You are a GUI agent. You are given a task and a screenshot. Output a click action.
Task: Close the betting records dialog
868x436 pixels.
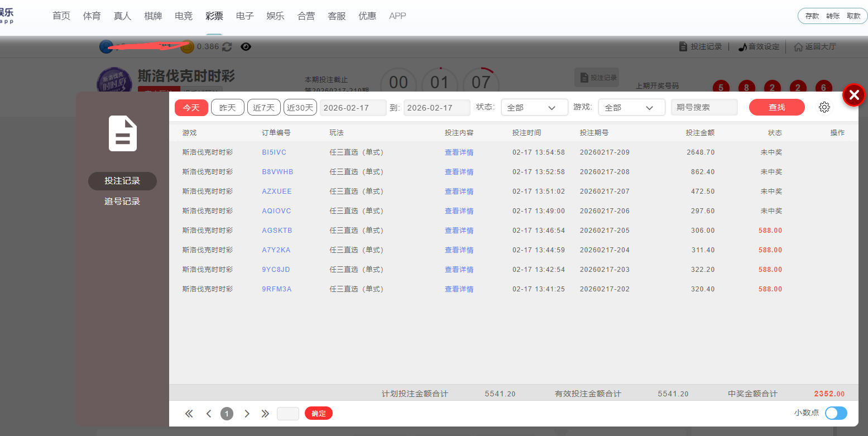[853, 95]
